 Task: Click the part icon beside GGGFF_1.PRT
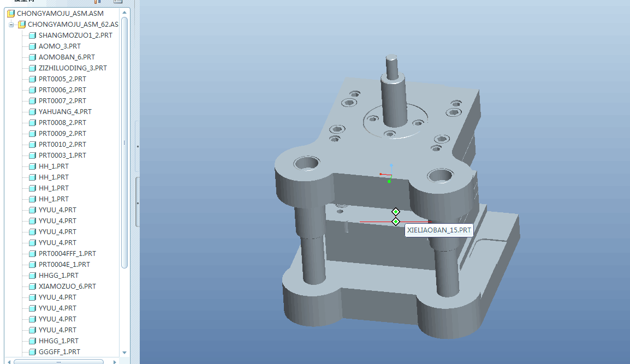(x=33, y=351)
